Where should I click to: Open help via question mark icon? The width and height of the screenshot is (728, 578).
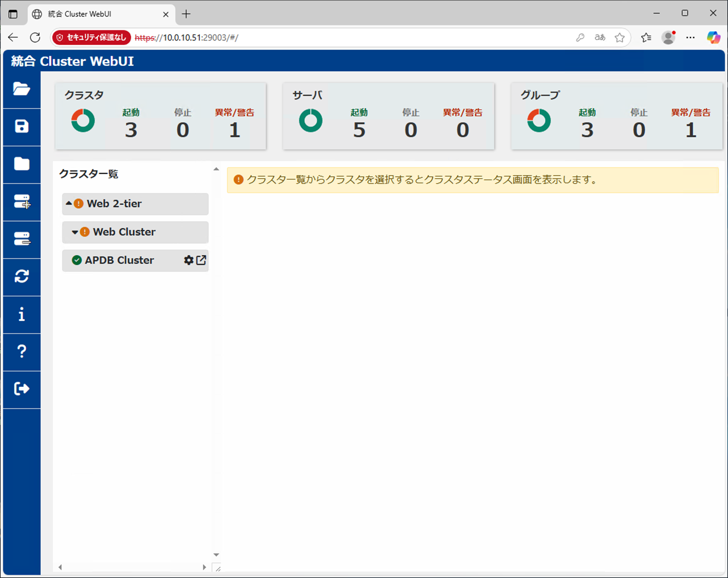click(22, 351)
